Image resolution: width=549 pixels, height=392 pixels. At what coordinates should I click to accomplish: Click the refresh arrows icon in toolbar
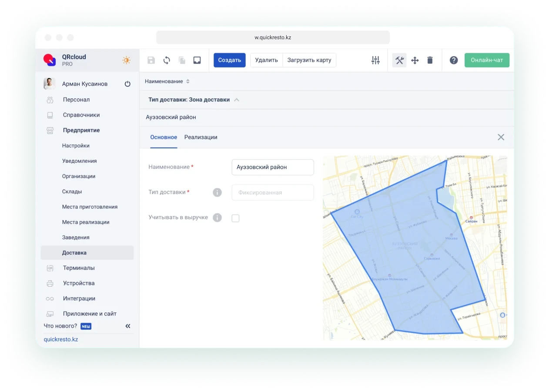[167, 60]
